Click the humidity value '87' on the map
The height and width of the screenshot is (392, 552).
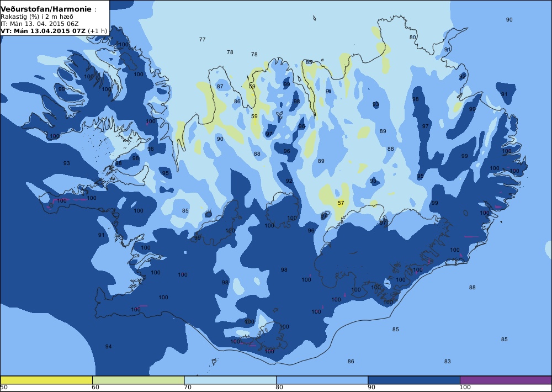[220, 86]
